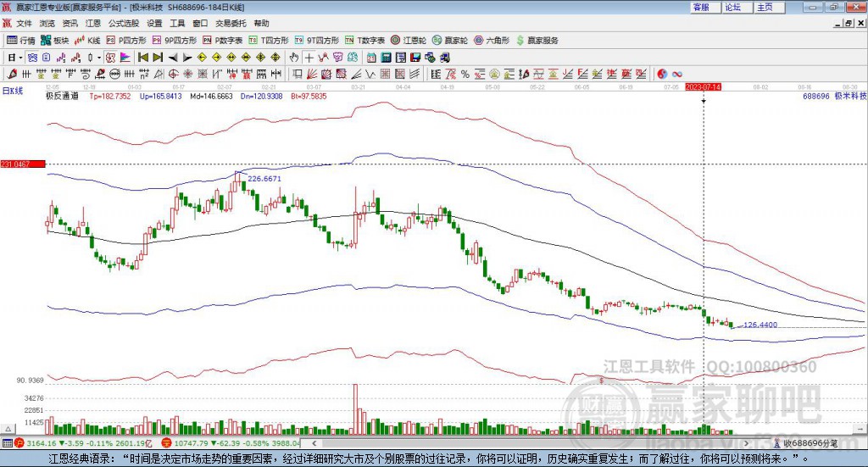The width and height of the screenshot is (868, 467).
Task: Open the P四方形 tool
Action: tap(126, 41)
